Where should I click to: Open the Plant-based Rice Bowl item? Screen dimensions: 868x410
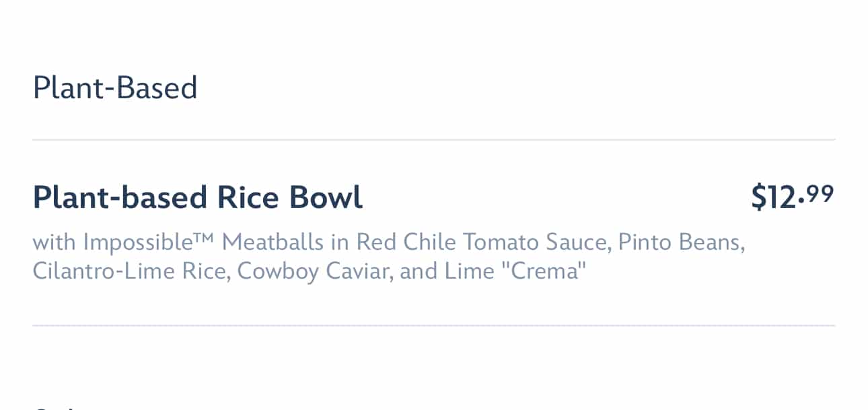[x=197, y=197]
